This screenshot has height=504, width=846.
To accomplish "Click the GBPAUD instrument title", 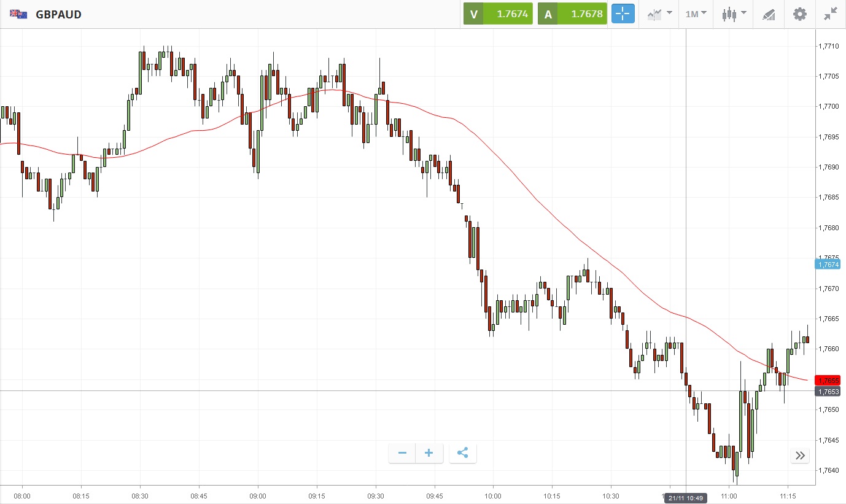I will pos(59,14).
